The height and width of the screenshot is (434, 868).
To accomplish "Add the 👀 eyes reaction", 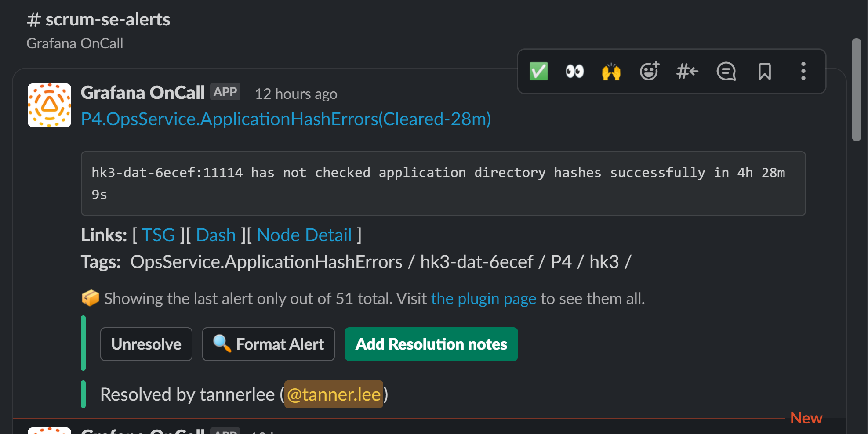I will [x=574, y=71].
